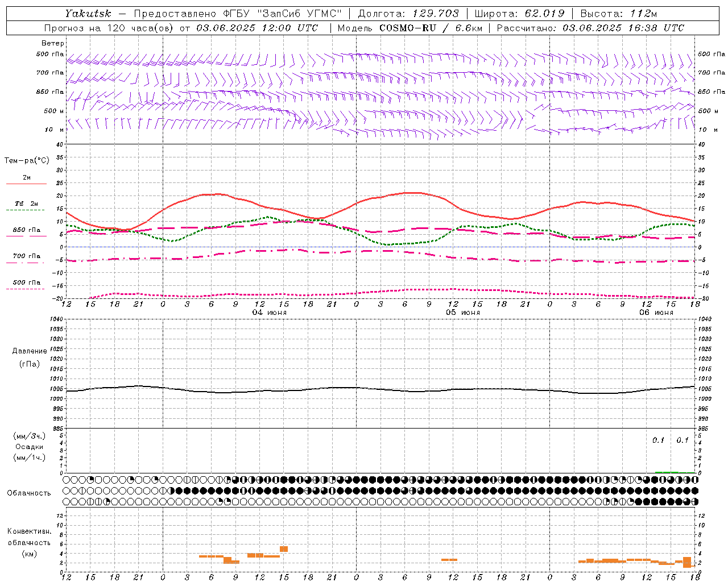Click the Давление pressure panel label
The width and height of the screenshot is (728, 582).
(30, 351)
